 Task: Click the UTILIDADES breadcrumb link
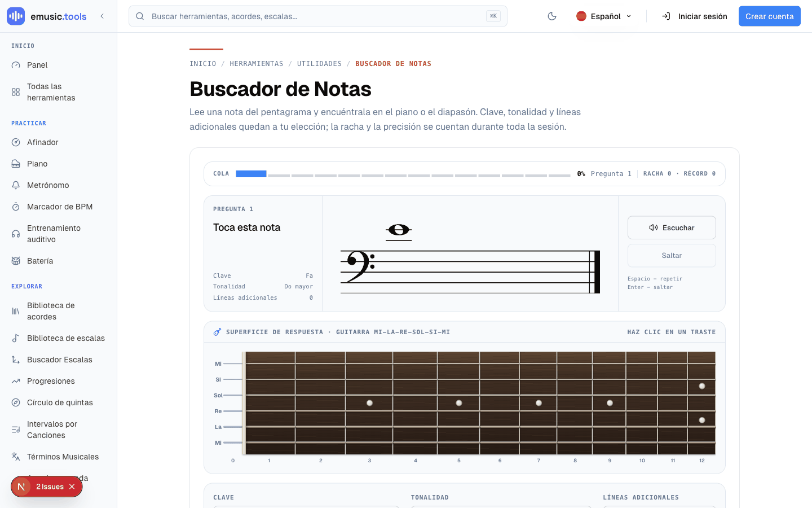(319, 64)
